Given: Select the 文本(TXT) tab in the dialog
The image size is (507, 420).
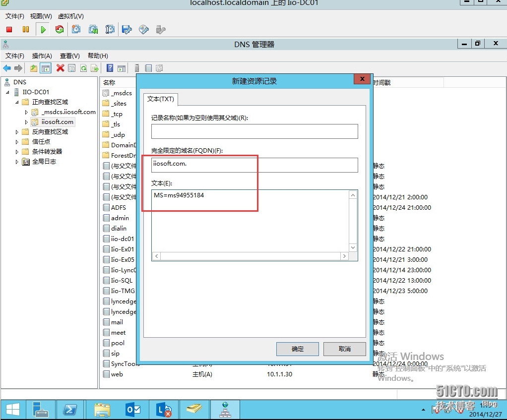Looking at the screenshot, I should (x=161, y=99).
